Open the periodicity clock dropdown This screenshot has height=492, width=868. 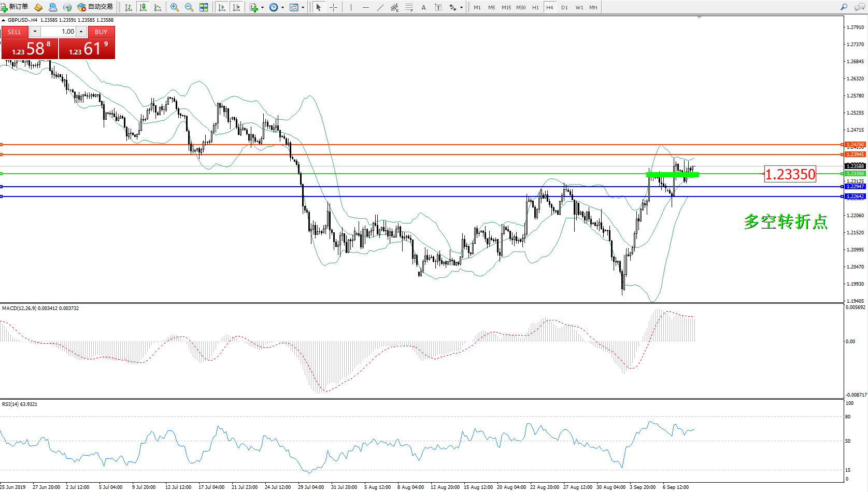pyautogui.click(x=282, y=7)
